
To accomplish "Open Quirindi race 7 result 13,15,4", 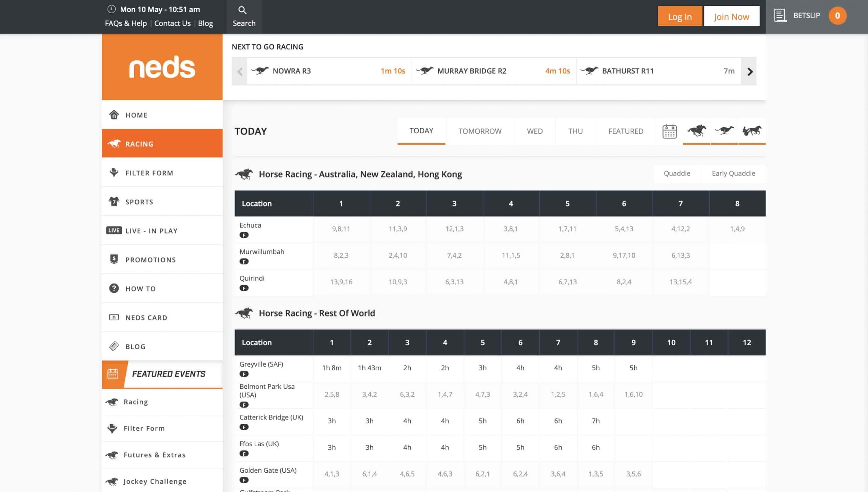I will [680, 282].
